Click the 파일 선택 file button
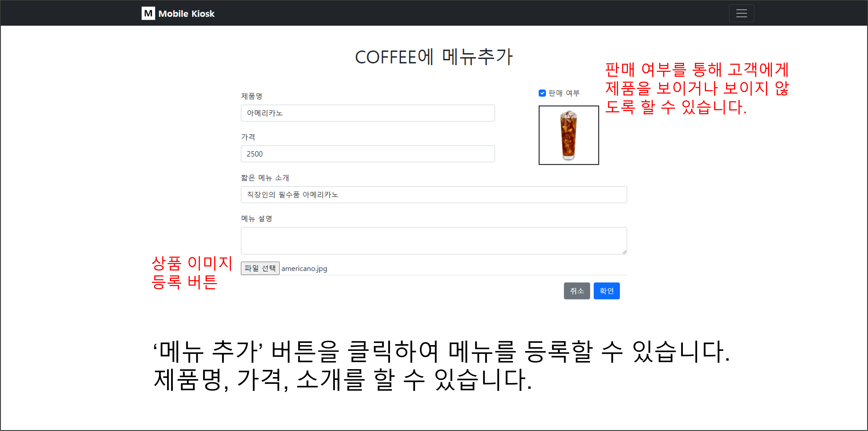 click(x=260, y=268)
